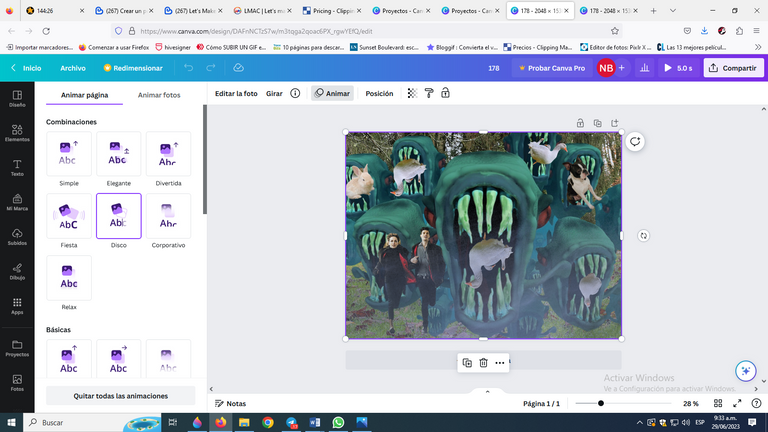Open the Fotos sidebar panel
The height and width of the screenshot is (432, 768).
(17, 383)
